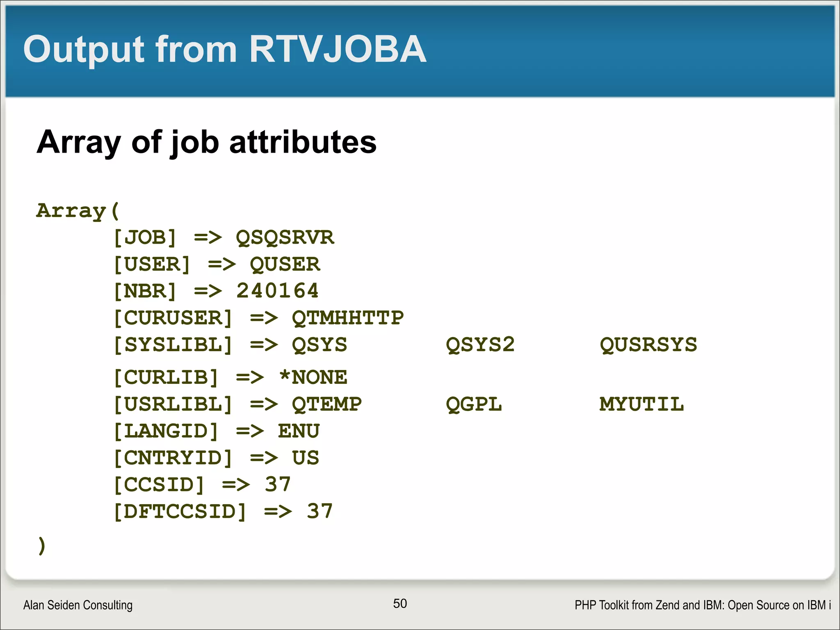Screen dimensions: 840x630
Task: Click the [LANGID] => ENU line
Action: click(x=216, y=431)
